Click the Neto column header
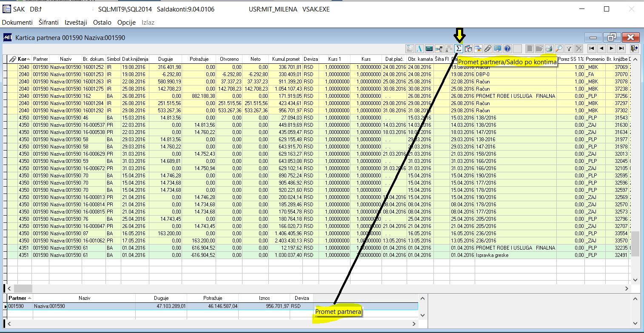Image resolution: width=644 pixels, height=333 pixels. (x=255, y=59)
